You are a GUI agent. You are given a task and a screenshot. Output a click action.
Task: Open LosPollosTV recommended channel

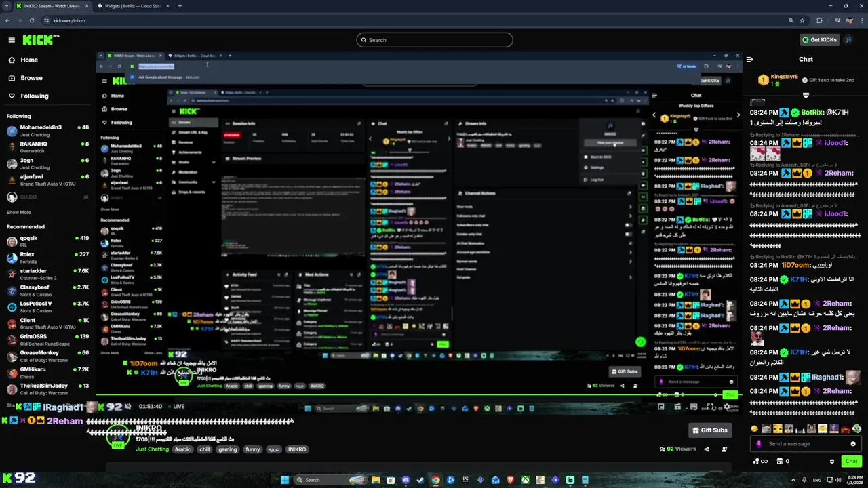(47, 306)
